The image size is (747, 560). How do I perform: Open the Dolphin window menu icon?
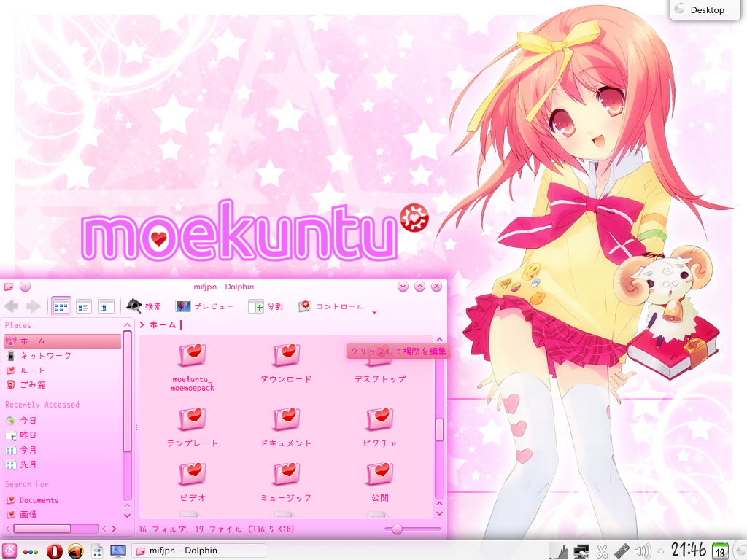pos(8,286)
